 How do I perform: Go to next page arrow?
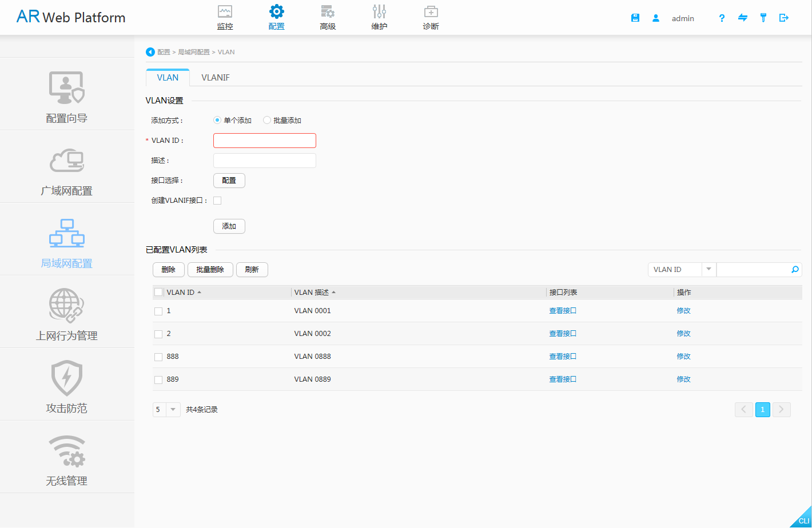pyautogui.click(x=782, y=410)
